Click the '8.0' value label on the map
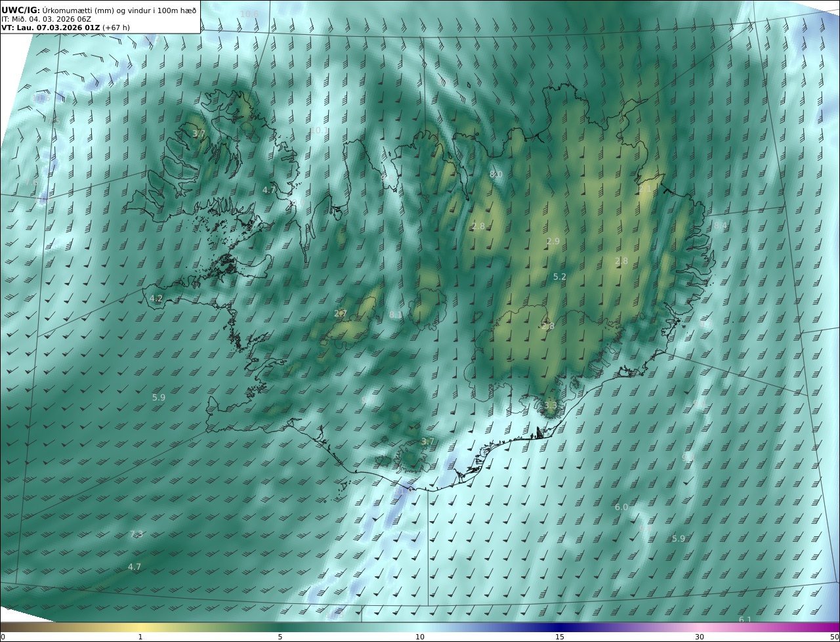Screen dimensions: 840x642 [496, 174]
